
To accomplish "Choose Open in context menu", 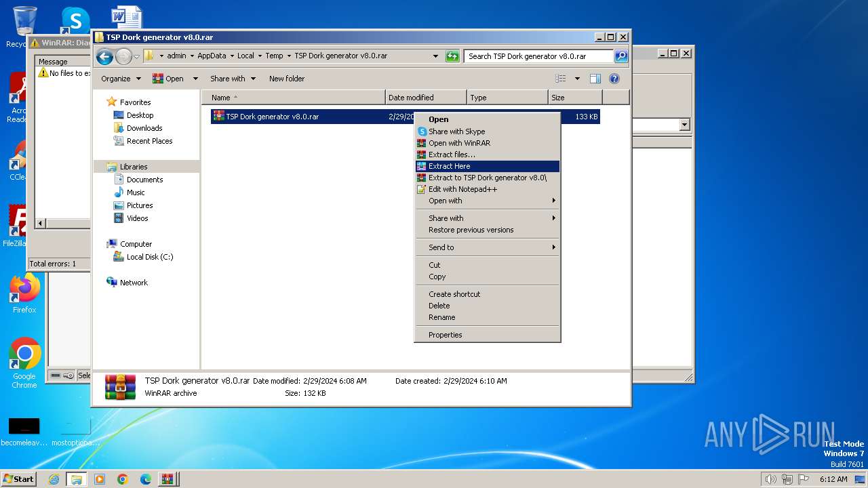I will (488, 119).
